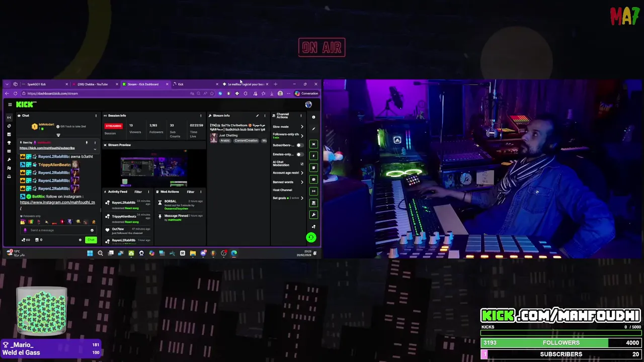Toggle the Stream Info wrench widget icon
The image size is (644, 362).
(313, 215)
